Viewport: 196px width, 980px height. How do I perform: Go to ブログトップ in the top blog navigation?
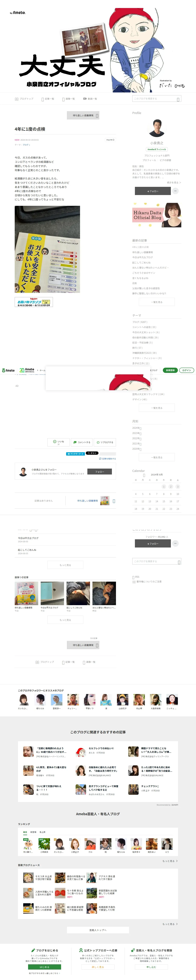pyautogui.click(x=24, y=99)
